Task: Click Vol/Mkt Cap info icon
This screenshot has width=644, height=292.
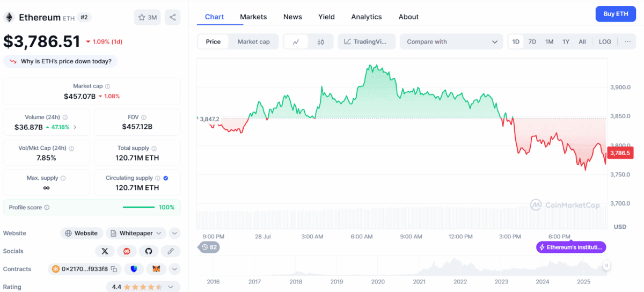Action: 71,149
